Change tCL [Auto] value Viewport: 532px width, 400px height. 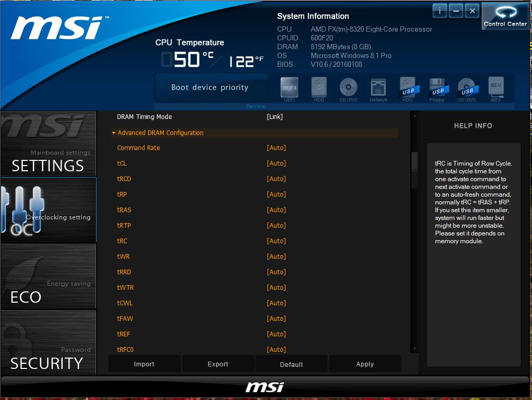[276, 164]
